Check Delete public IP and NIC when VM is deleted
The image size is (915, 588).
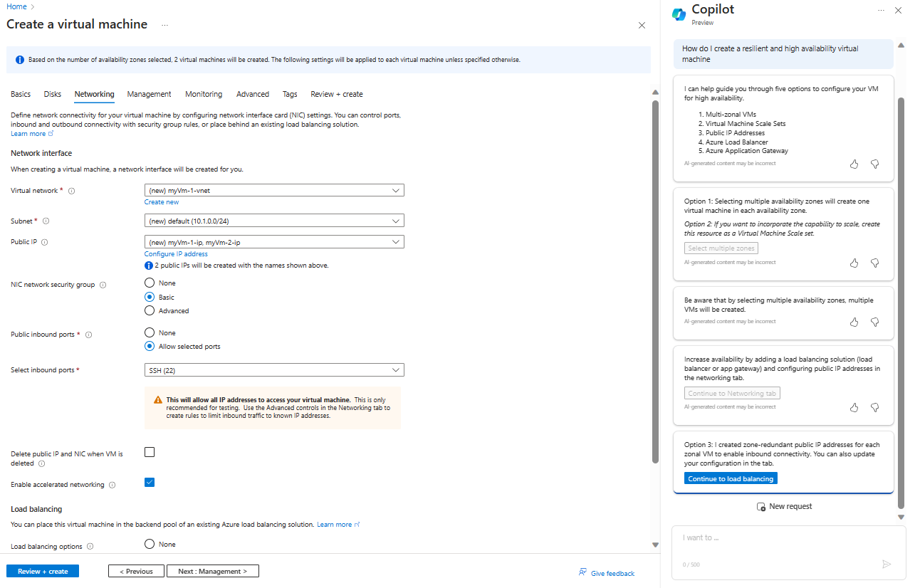click(150, 452)
